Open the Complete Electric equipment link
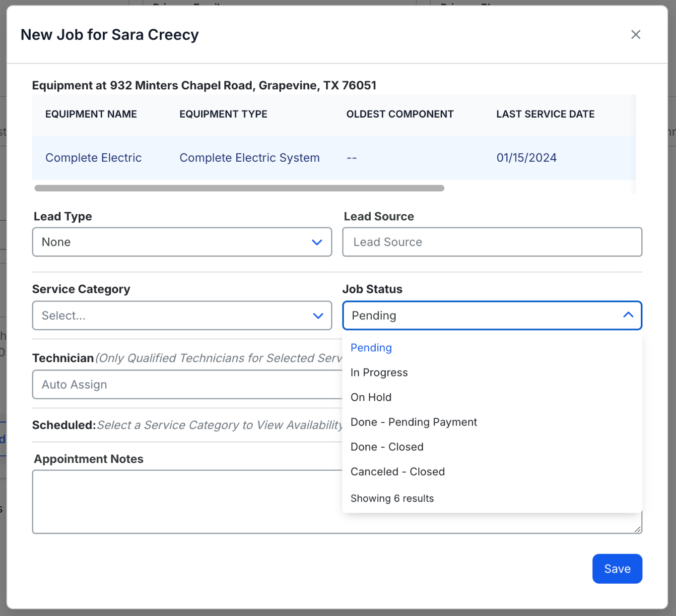This screenshot has width=676, height=616. pos(93,158)
